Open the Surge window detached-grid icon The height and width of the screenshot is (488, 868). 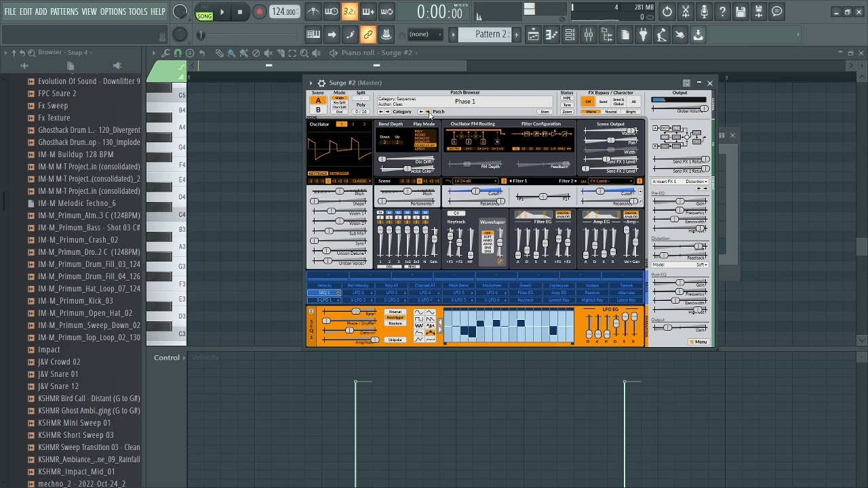click(x=686, y=83)
